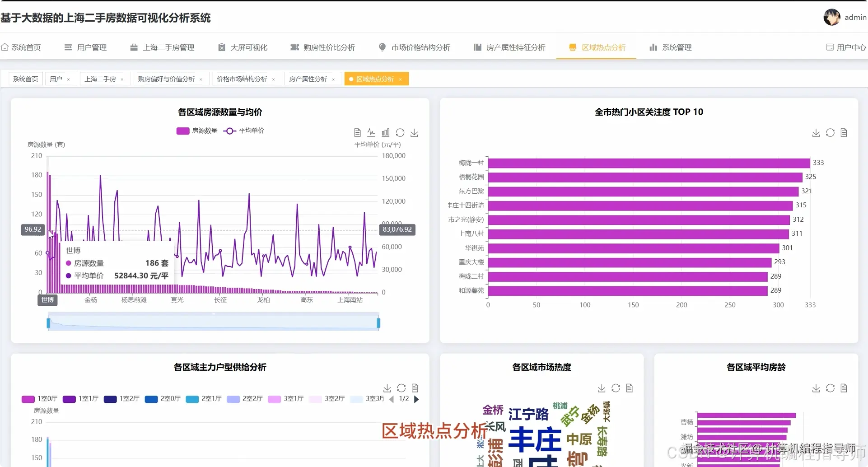
Task: Open the admin user dropdown
Action: 855,17
